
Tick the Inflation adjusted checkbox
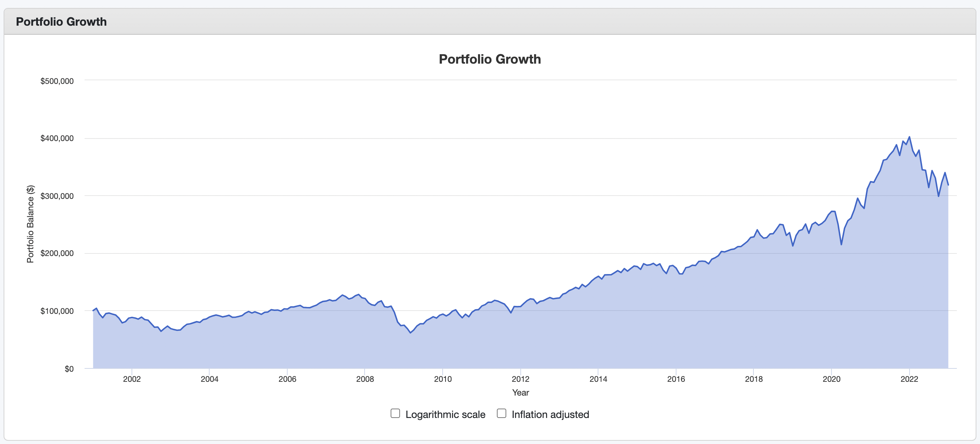tap(502, 413)
